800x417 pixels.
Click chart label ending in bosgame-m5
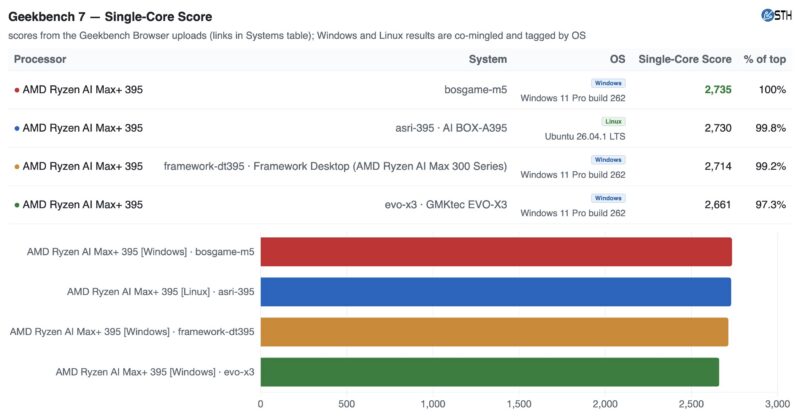140,252
